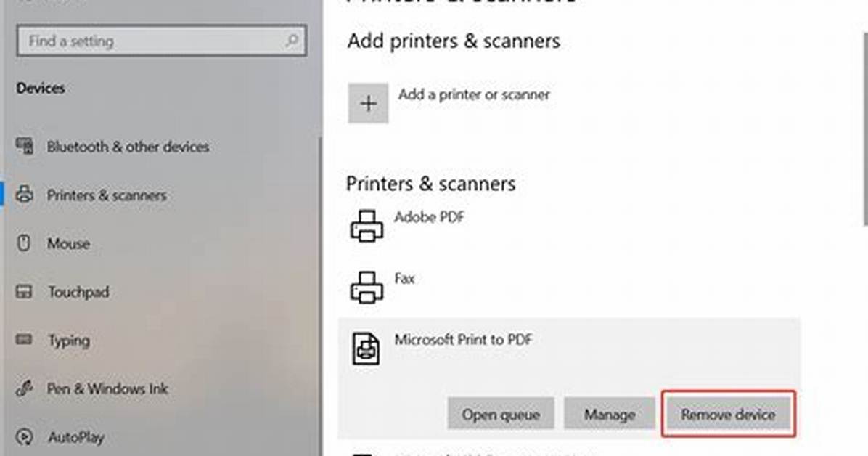
Task: Click the Devices heading in sidebar
Action: [x=41, y=88]
